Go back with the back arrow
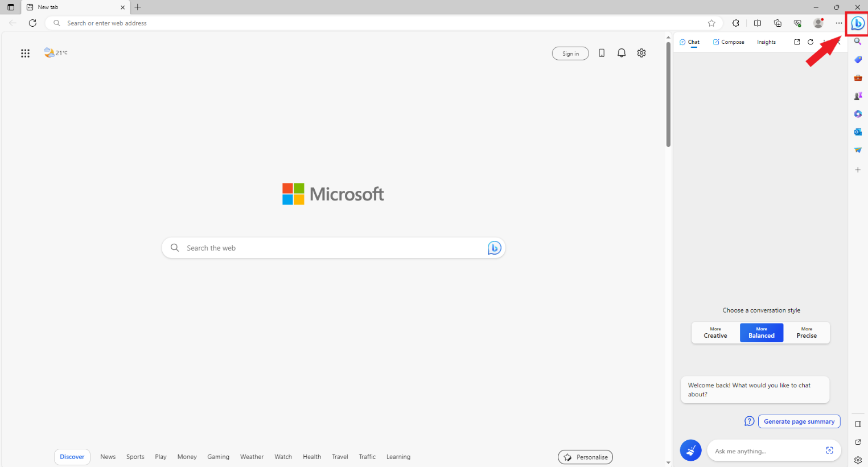868x467 pixels. 13,23
